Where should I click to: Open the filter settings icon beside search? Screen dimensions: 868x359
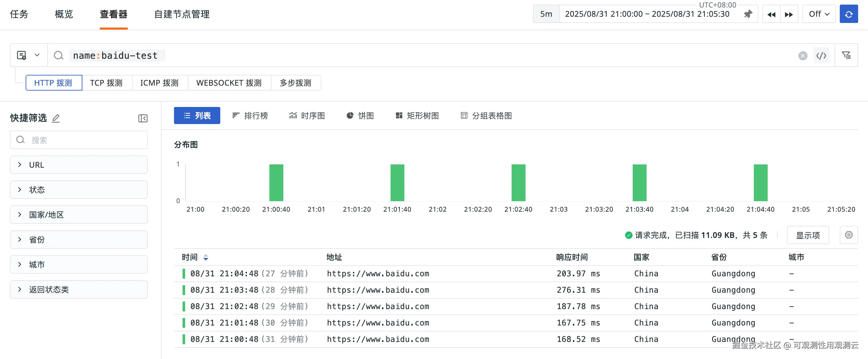(846, 55)
